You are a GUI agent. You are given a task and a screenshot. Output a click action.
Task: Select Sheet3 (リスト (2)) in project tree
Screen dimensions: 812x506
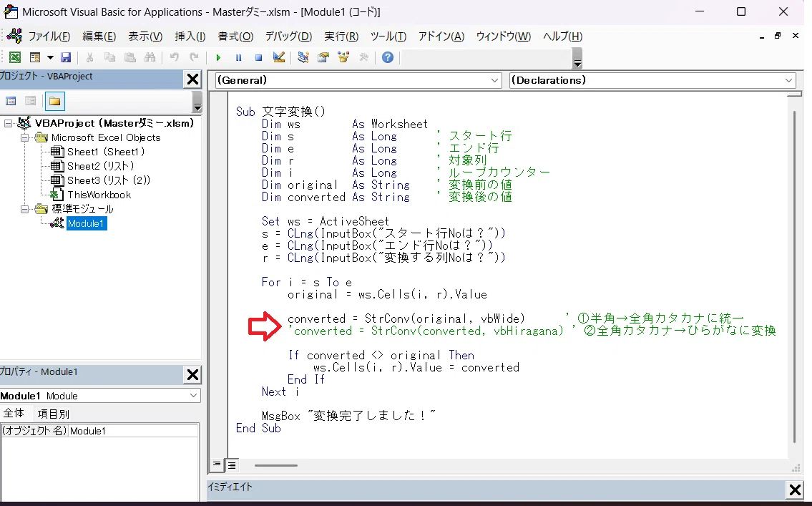pos(108,180)
